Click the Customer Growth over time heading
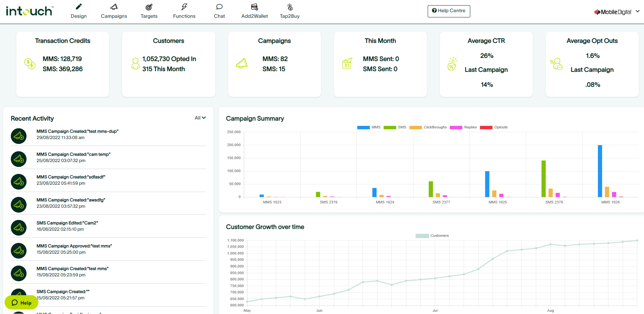Viewport: 644px width, 314px height. (x=265, y=227)
